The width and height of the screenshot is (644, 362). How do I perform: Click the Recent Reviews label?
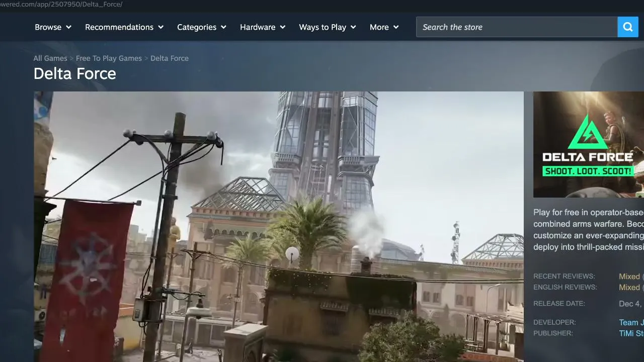coord(564,277)
